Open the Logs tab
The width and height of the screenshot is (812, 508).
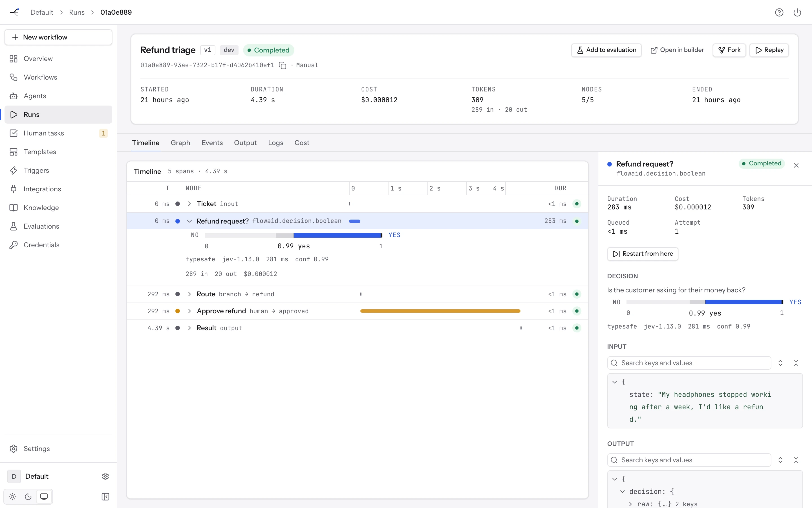click(x=275, y=143)
